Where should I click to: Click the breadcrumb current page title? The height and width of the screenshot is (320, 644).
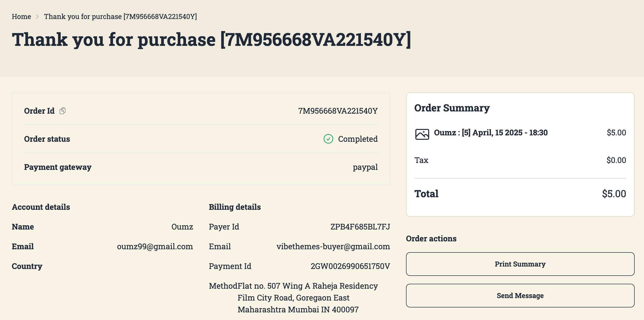point(120,17)
